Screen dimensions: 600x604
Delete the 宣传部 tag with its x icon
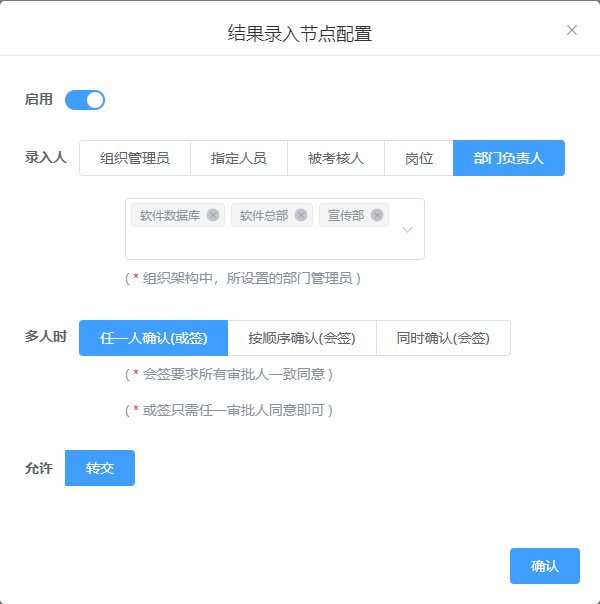point(377,215)
